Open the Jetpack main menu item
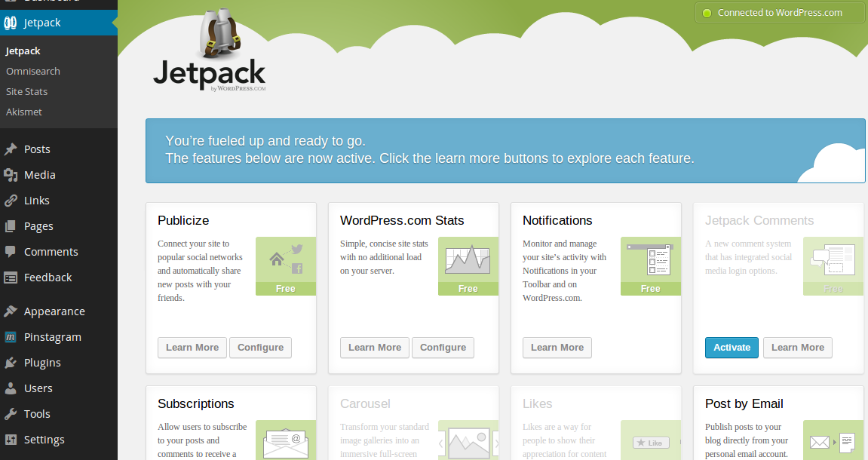The image size is (868, 460). pos(59,23)
